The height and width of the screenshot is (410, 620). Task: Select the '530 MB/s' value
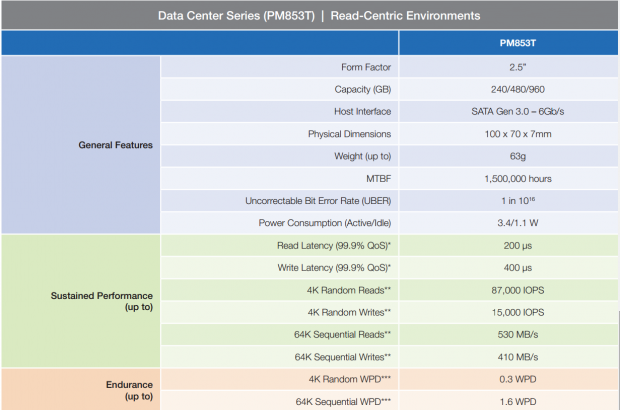[518, 334]
